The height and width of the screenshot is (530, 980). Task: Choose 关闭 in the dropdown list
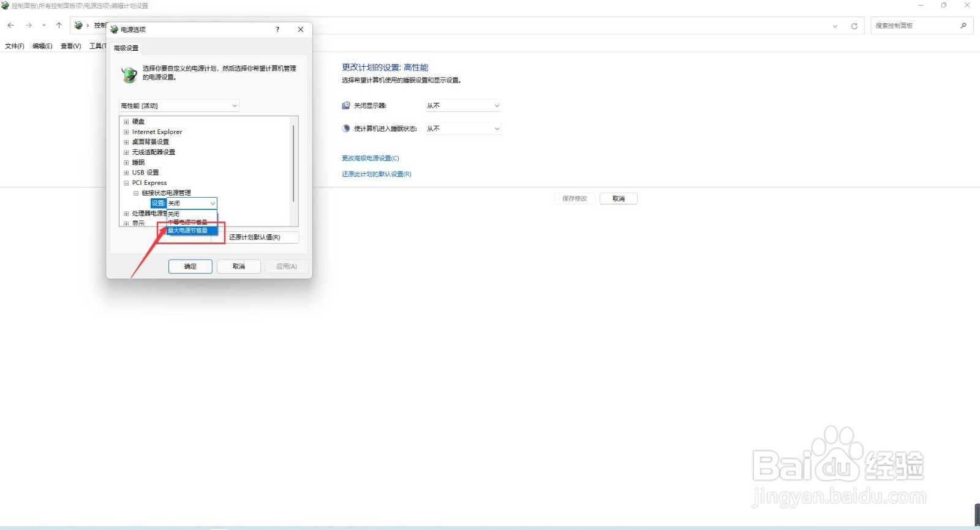pyautogui.click(x=192, y=214)
